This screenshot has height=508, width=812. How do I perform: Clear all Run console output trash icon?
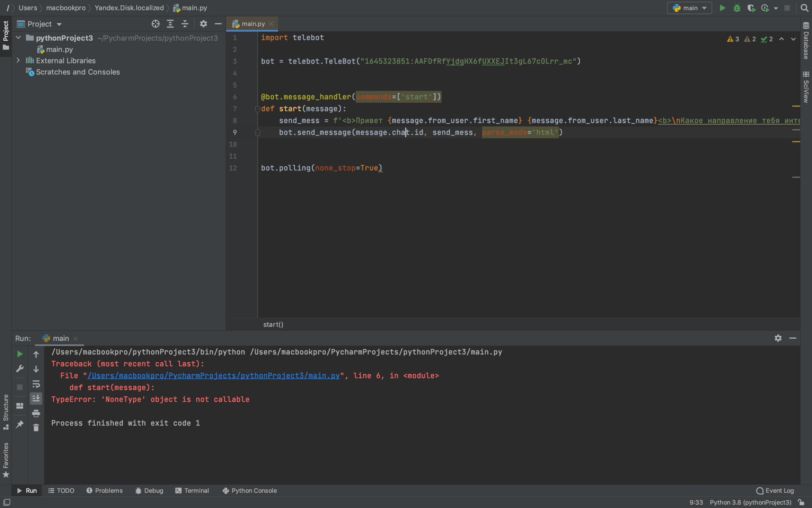pos(36,428)
